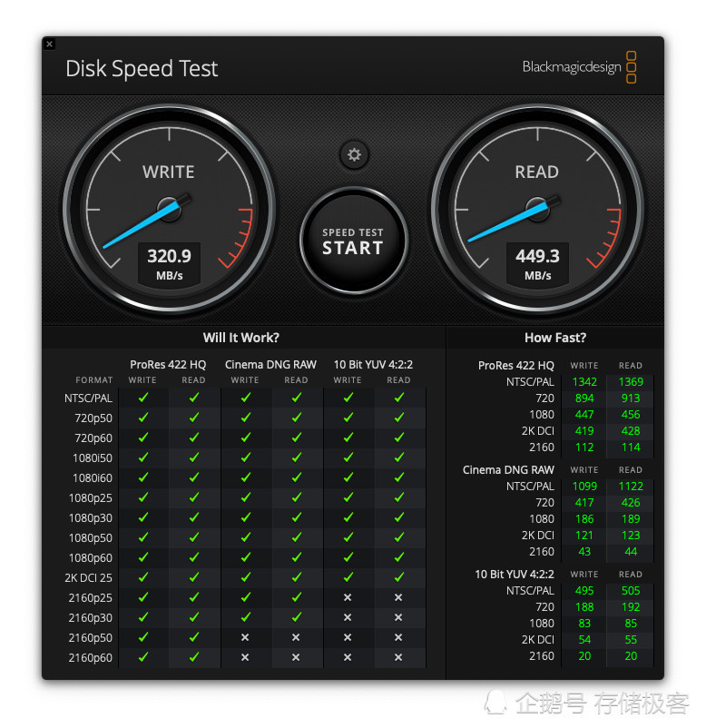Click ProRes 422 HQ read checkmark for 2160p60
The height and width of the screenshot is (728, 706).
(194, 657)
